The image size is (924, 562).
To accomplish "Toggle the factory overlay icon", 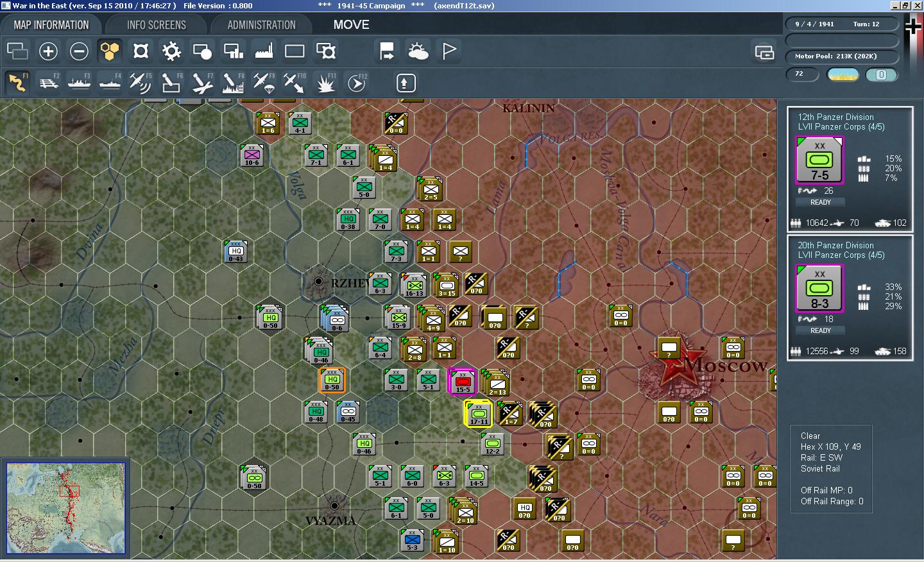I will pos(264,51).
